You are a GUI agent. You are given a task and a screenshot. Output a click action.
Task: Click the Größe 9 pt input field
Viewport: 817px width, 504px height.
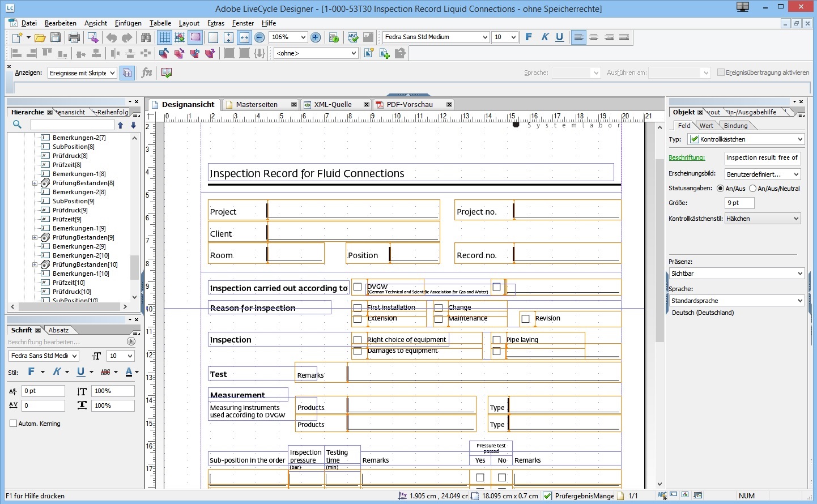739,203
